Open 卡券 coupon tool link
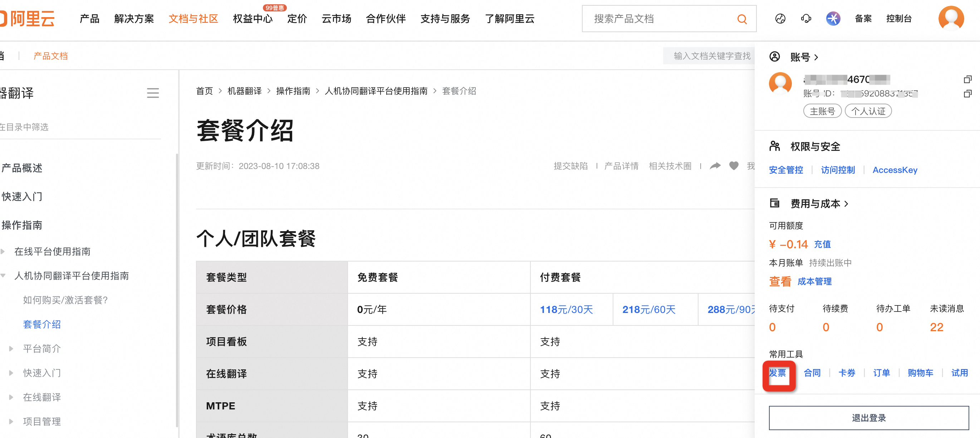Image resolution: width=980 pixels, height=438 pixels. (847, 373)
